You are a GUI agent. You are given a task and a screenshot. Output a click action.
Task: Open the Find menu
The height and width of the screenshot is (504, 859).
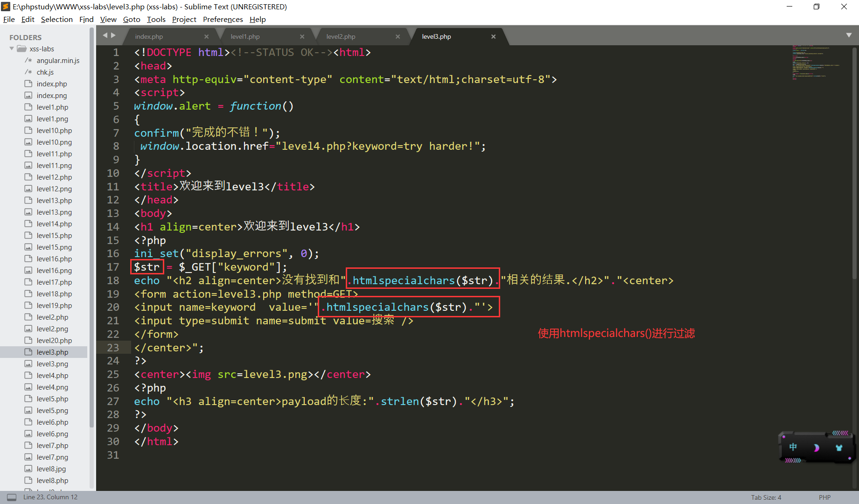[86, 19]
